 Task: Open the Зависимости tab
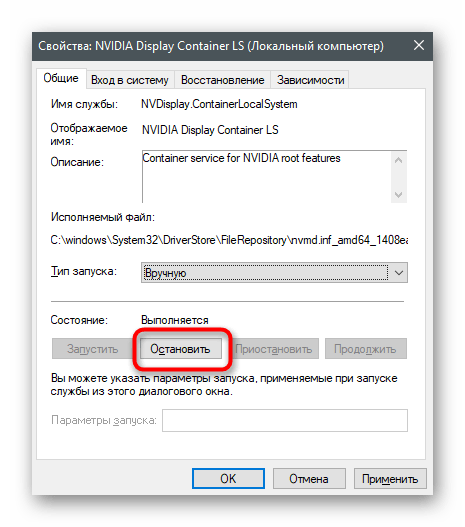tap(310, 80)
